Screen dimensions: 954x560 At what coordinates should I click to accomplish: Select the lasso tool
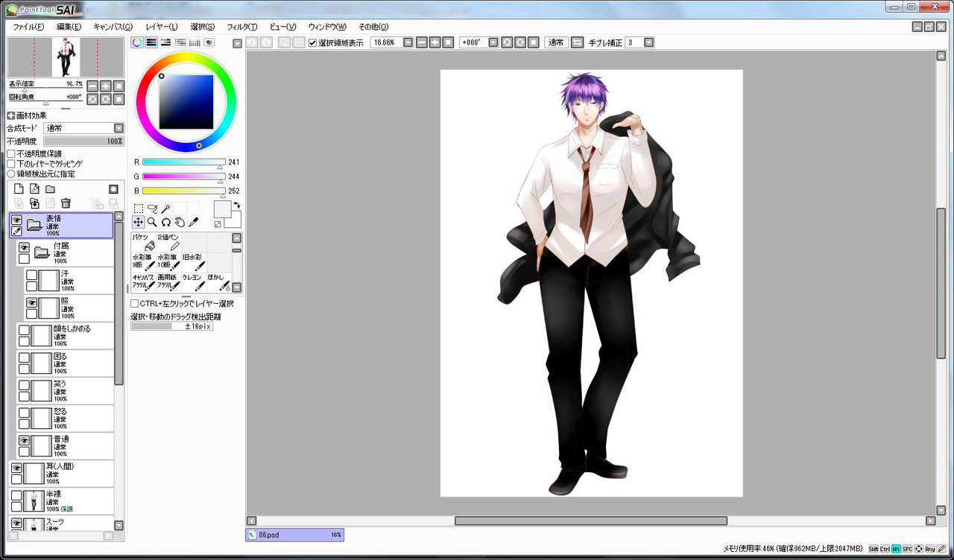tap(152, 209)
